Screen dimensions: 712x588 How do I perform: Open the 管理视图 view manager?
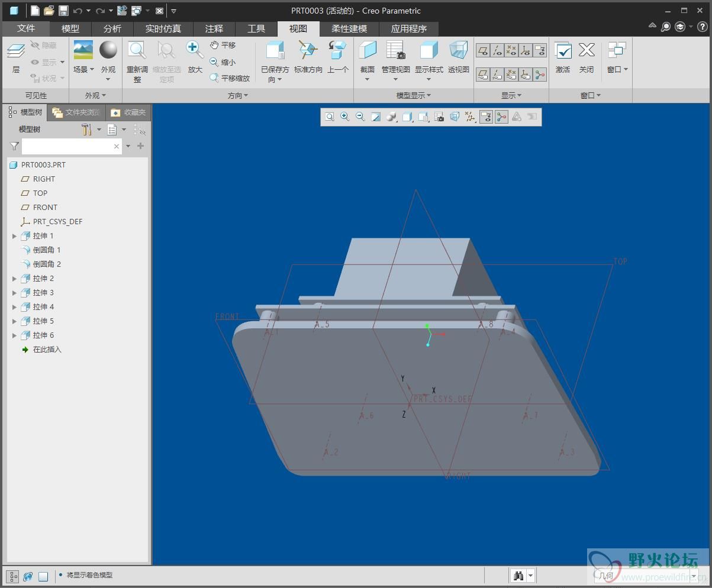[395, 50]
